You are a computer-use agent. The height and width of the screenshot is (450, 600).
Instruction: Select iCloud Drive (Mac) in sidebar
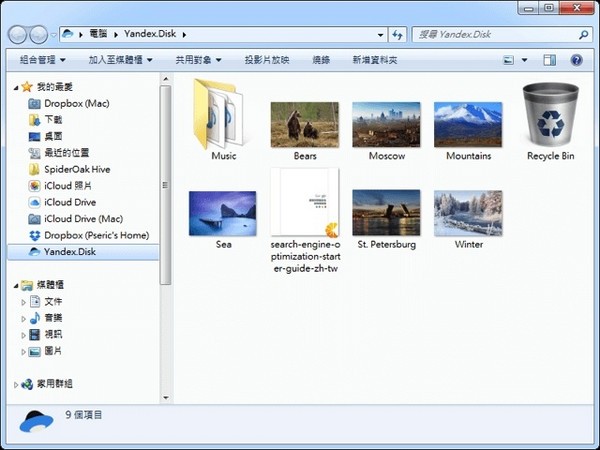pyautogui.click(x=83, y=219)
